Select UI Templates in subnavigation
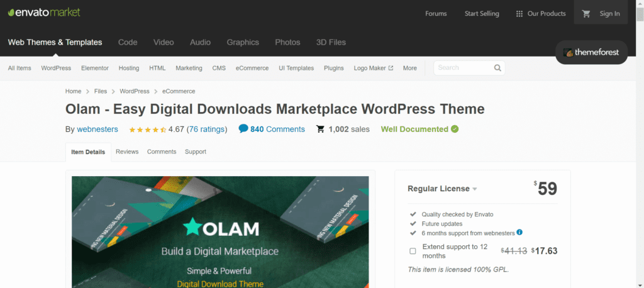 pos(296,68)
